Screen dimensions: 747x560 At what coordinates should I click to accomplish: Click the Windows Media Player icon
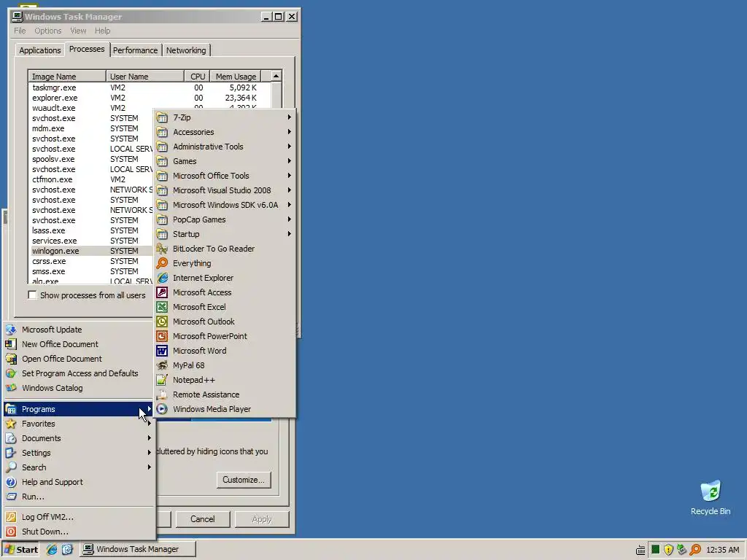click(x=163, y=409)
